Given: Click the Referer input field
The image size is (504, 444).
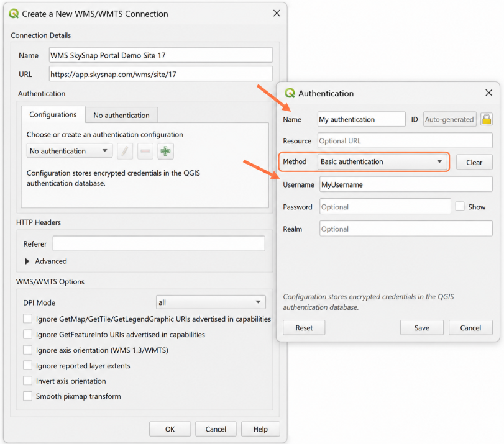Looking at the screenshot, I should point(159,243).
